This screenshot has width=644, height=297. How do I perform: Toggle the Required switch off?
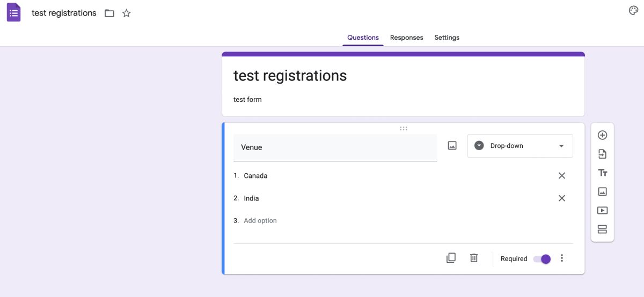541,259
